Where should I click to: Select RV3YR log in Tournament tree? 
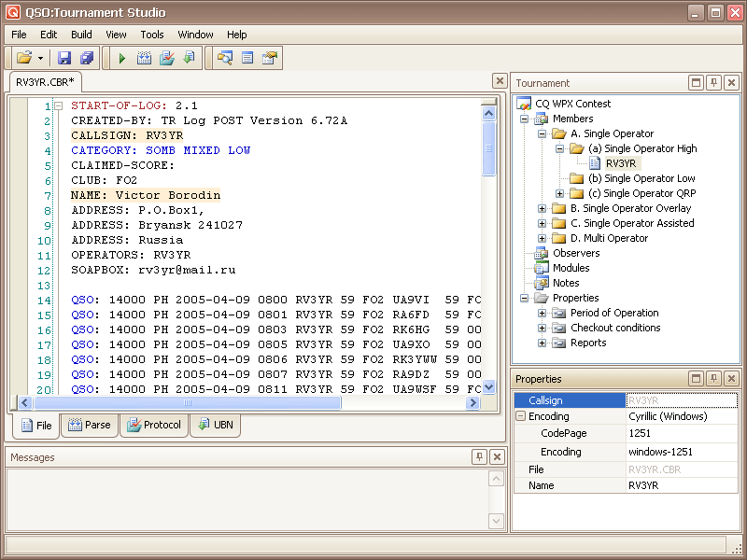[620, 163]
